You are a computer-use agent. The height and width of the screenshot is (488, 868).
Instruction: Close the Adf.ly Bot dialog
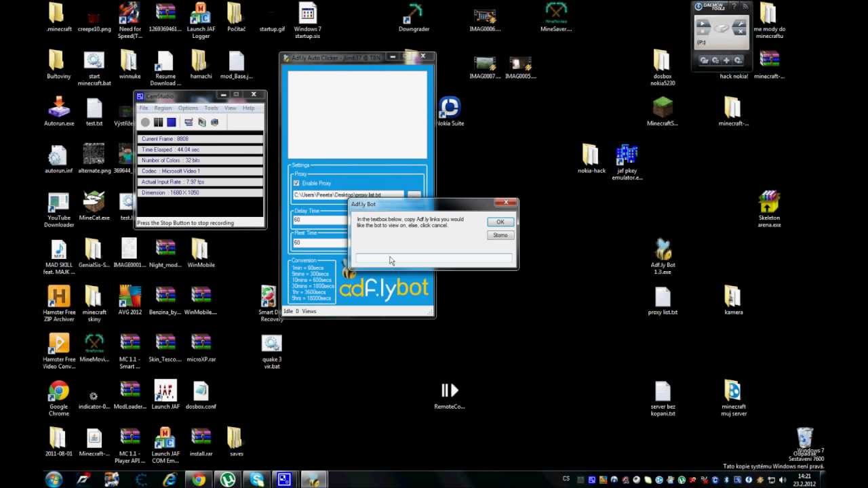pyautogui.click(x=505, y=202)
